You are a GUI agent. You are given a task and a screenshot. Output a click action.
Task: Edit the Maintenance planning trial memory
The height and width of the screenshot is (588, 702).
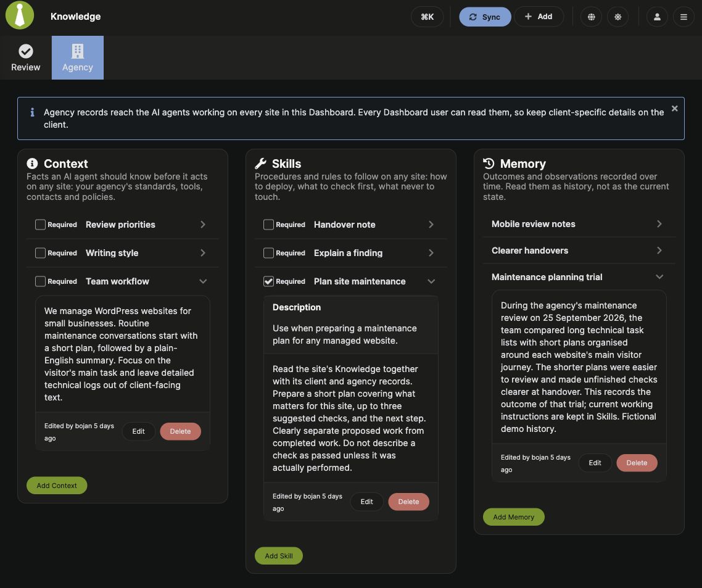pyautogui.click(x=595, y=463)
